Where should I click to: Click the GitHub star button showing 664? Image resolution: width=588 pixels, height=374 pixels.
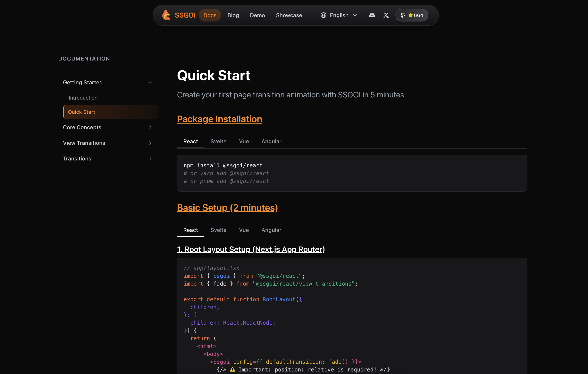412,15
